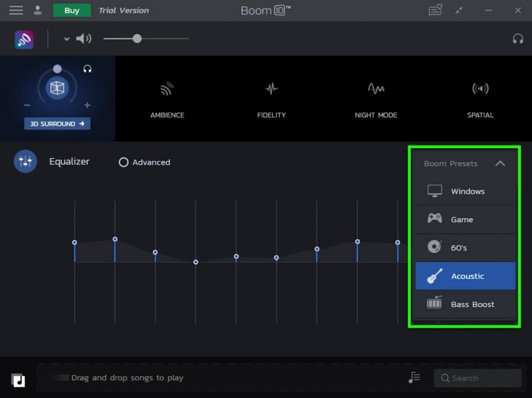The image size is (532, 398).
Task: Click the Equalizer sliders icon
Action: (25, 161)
